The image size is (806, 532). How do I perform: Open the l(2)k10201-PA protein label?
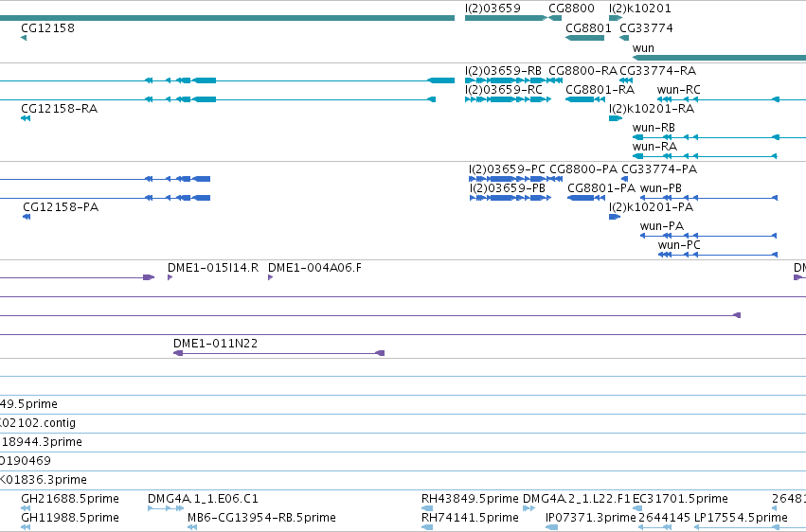pos(651,207)
